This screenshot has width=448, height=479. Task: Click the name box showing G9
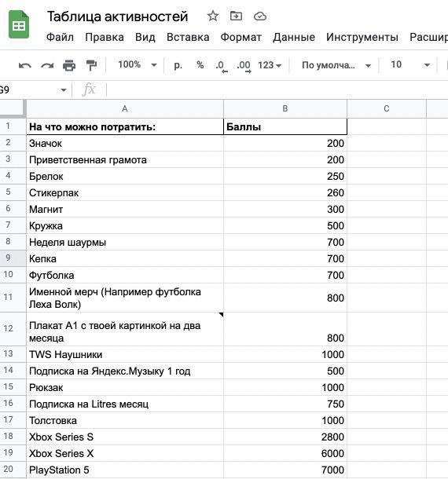coord(29,90)
